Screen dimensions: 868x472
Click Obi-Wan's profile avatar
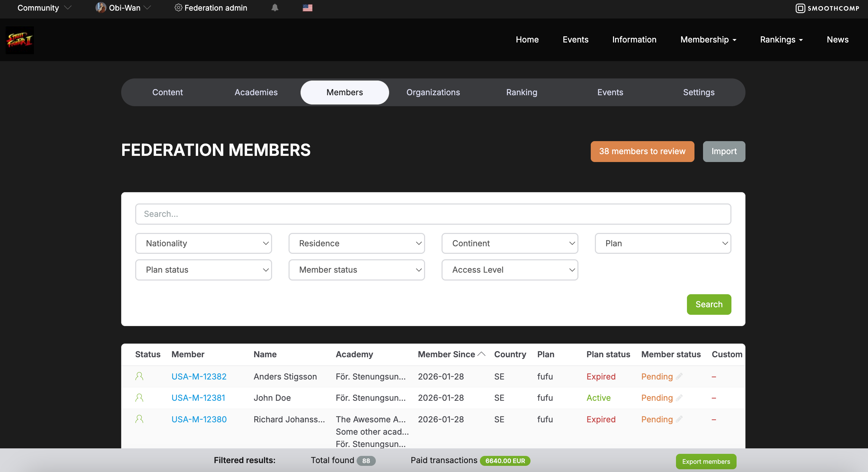click(100, 8)
